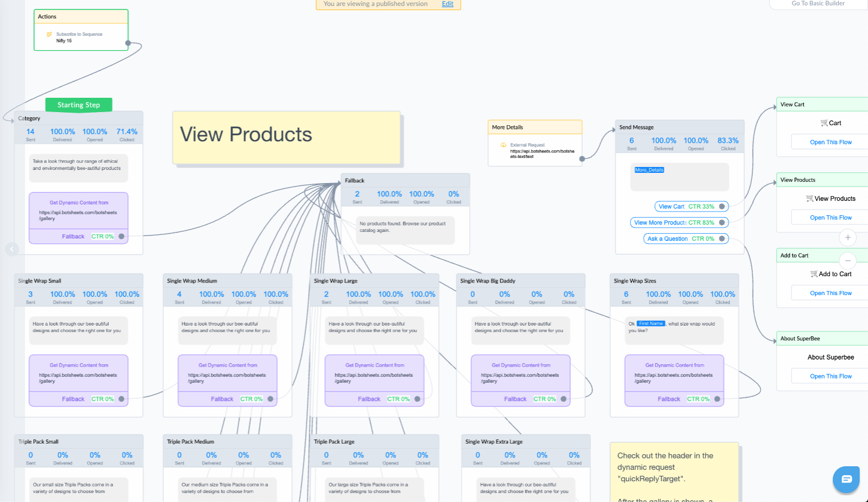Open This Flow in the View Products node
This screenshot has width=868, height=502.
point(830,218)
